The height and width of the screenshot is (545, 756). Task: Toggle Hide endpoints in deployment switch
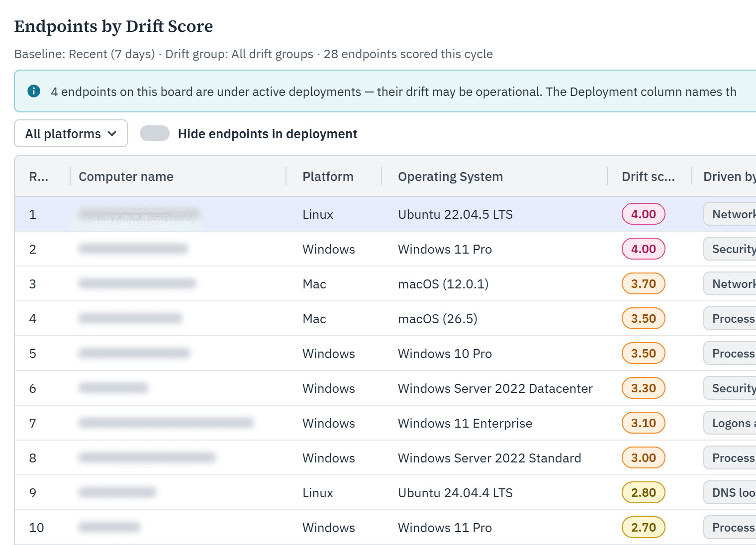(155, 133)
